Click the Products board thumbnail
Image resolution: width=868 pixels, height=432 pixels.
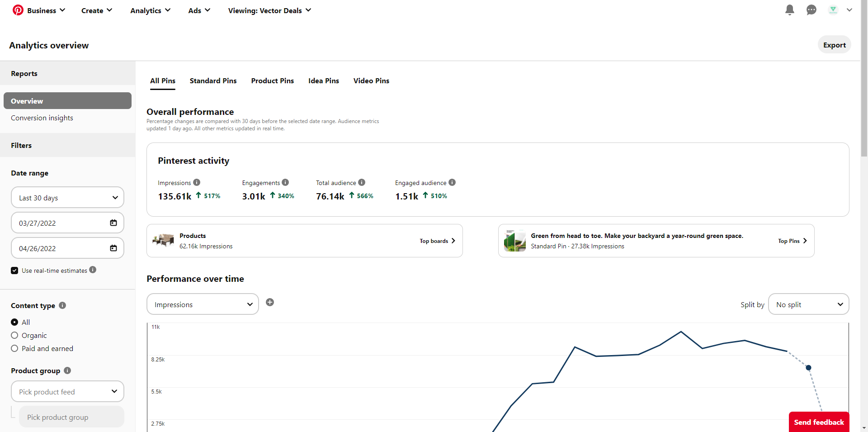[163, 240]
